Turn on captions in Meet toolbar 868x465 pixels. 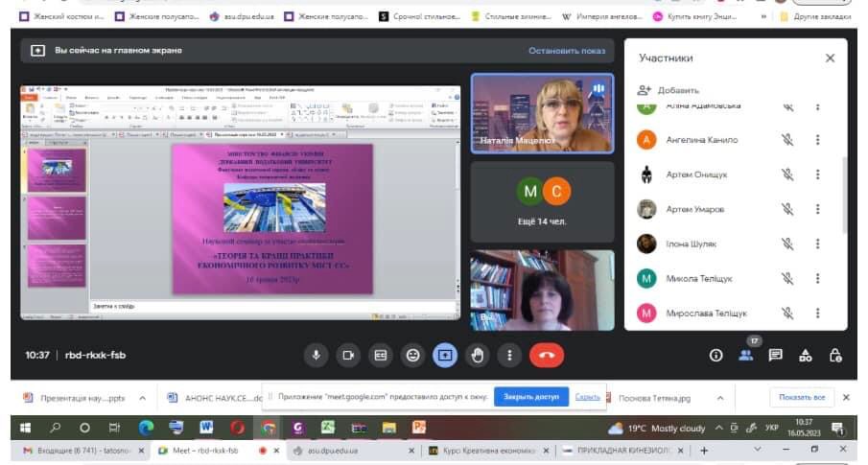[381, 356]
